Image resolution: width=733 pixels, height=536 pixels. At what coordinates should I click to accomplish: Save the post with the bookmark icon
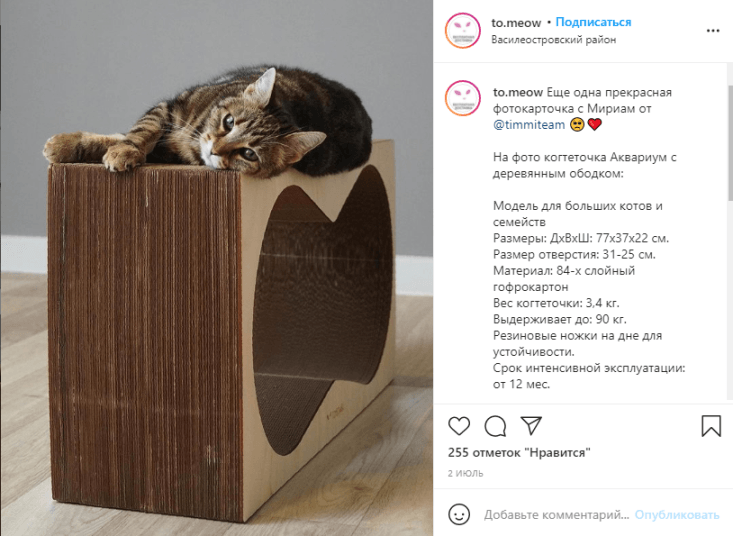(711, 426)
